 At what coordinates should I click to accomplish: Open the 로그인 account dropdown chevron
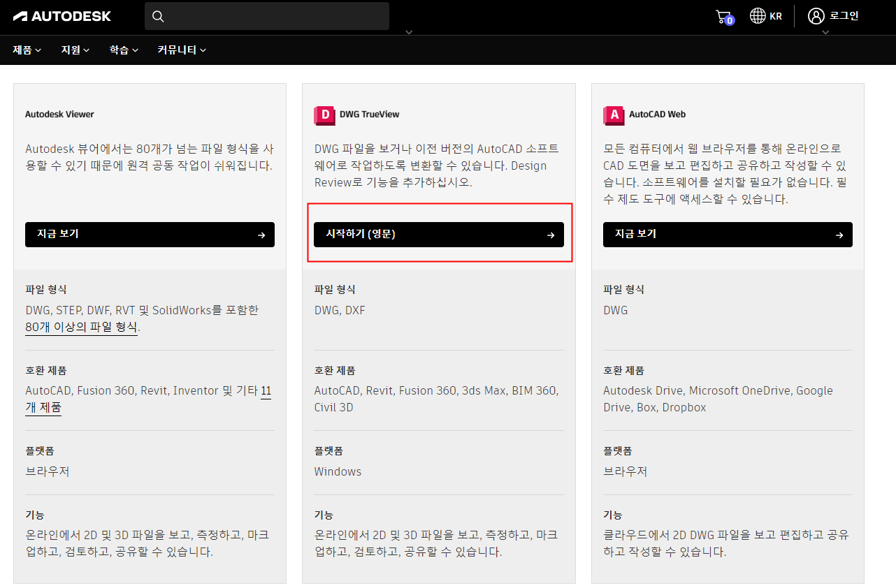[825, 32]
